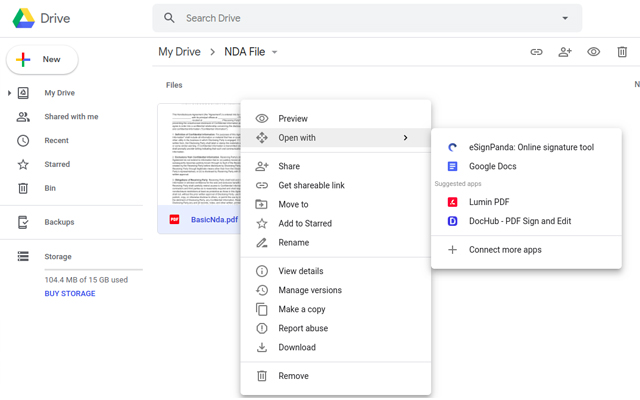The height and width of the screenshot is (400, 640).
Task: Click the storage usage bar
Action: (x=93, y=270)
